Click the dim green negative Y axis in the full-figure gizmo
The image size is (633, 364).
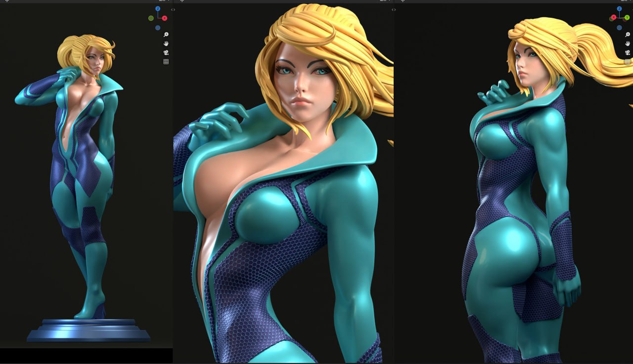(x=151, y=18)
